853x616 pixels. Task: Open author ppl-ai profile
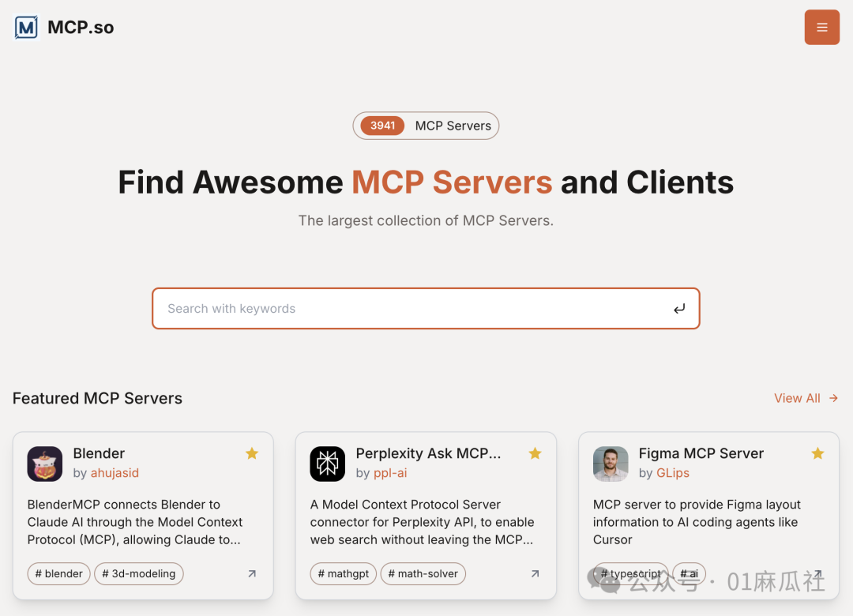tap(390, 473)
